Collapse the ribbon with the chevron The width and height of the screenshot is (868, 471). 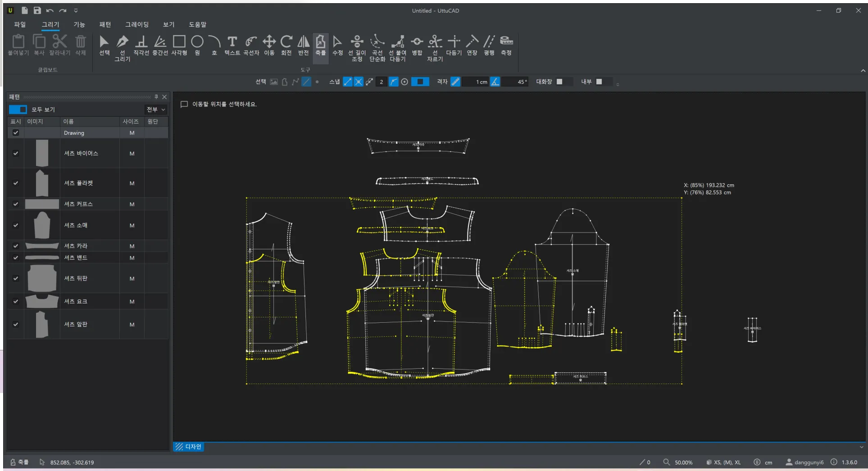coord(863,71)
